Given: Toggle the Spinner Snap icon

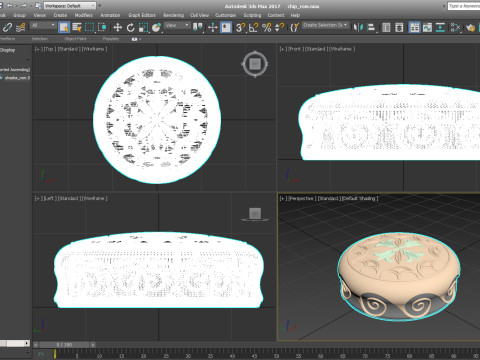Looking at the screenshot, I should click(280, 27).
